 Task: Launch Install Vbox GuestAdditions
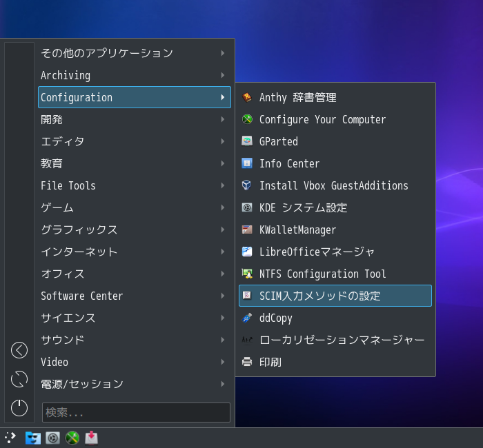pos(335,185)
